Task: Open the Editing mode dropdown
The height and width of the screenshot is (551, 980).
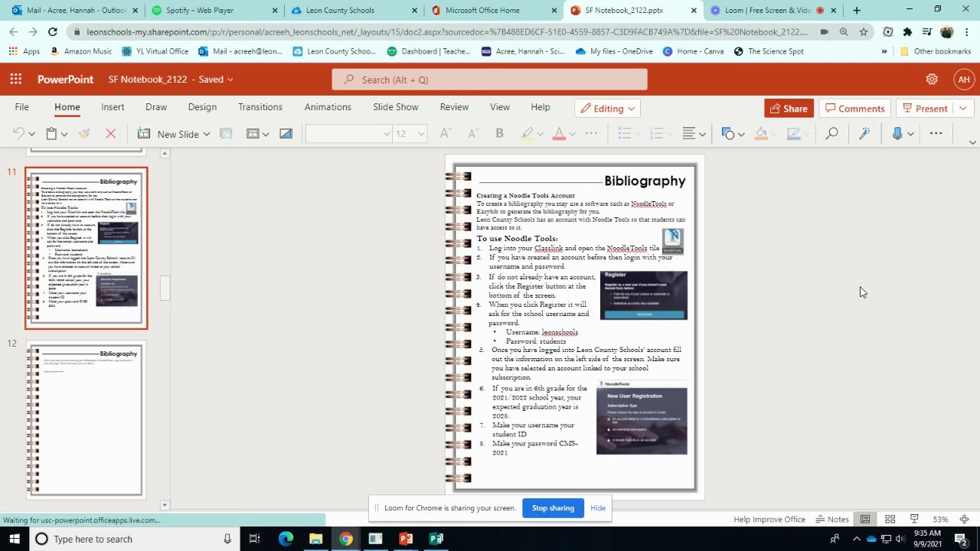Action: [x=608, y=109]
